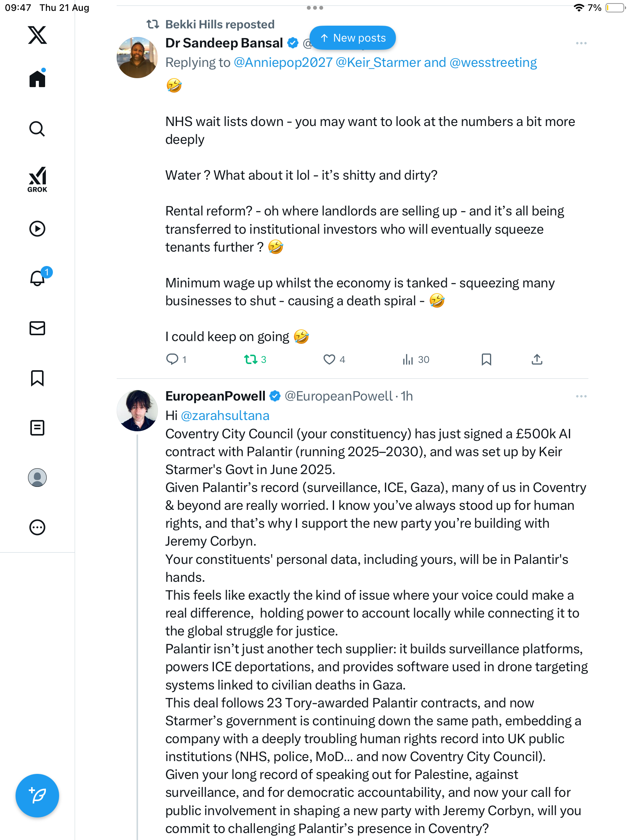Open more options on EuropeanPowell's post
The image size is (630, 840).
pos(581,396)
